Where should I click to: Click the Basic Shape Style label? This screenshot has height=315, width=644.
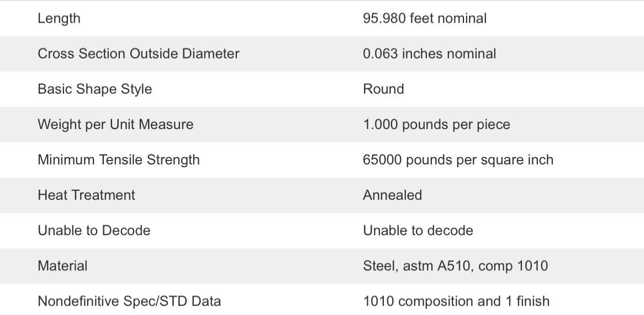tap(94, 89)
